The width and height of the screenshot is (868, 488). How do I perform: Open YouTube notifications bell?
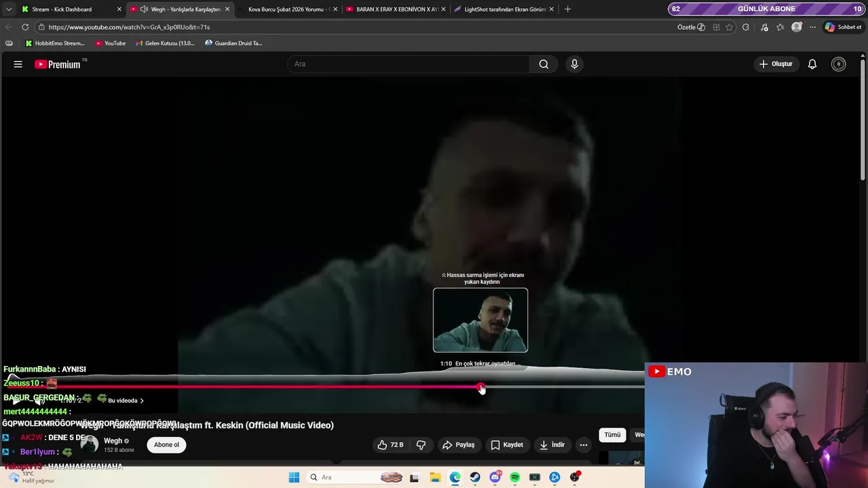(812, 64)
